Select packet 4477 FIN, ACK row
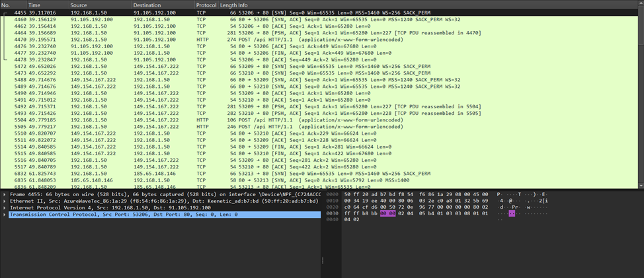Screen dimensions: 644x278 (198, 52)
